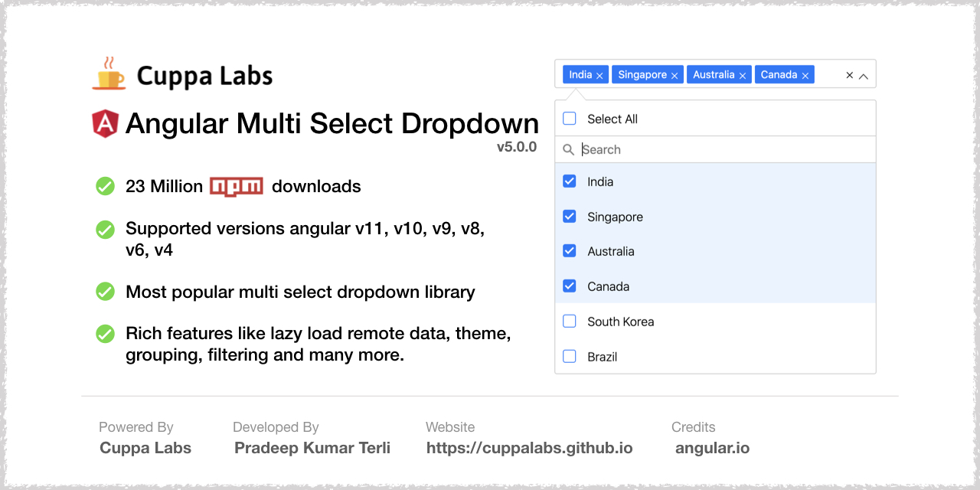Click the green checkmark beside 23 Million downloads
Image resolution: width=980 pixels, height=490 pixels.
105,185
